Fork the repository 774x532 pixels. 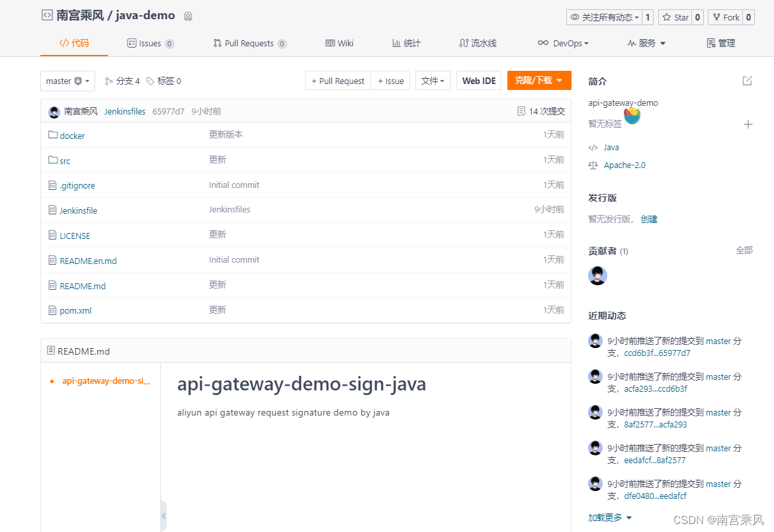tap(726, 17)
